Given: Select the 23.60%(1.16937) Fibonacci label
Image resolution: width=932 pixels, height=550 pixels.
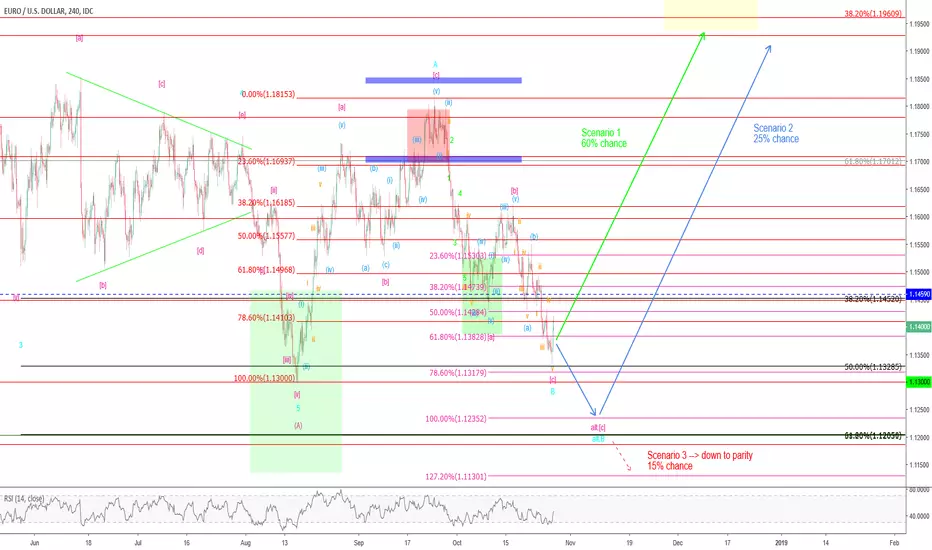Looking at the screenshot, I should point(266,161).
